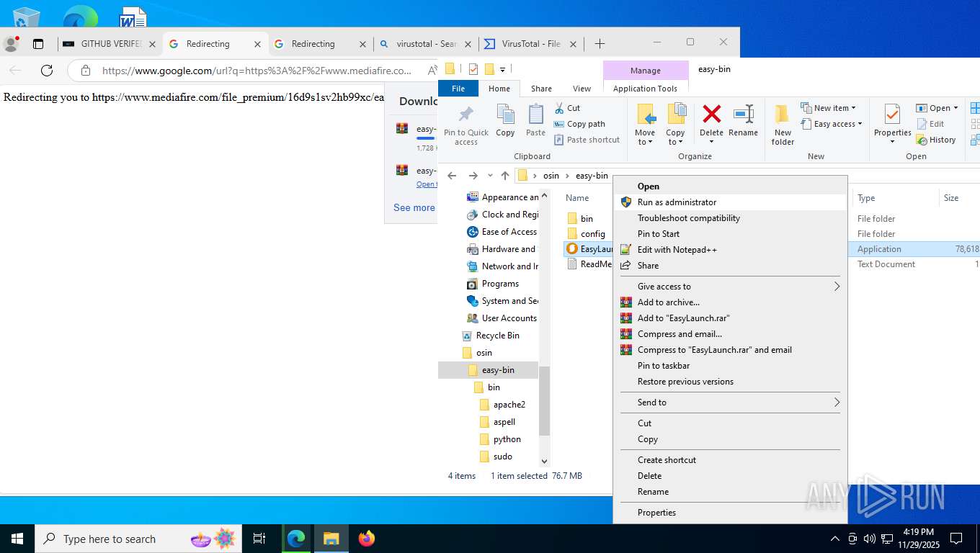Click the ribbon Cut scissors button

tap(568, 108)
